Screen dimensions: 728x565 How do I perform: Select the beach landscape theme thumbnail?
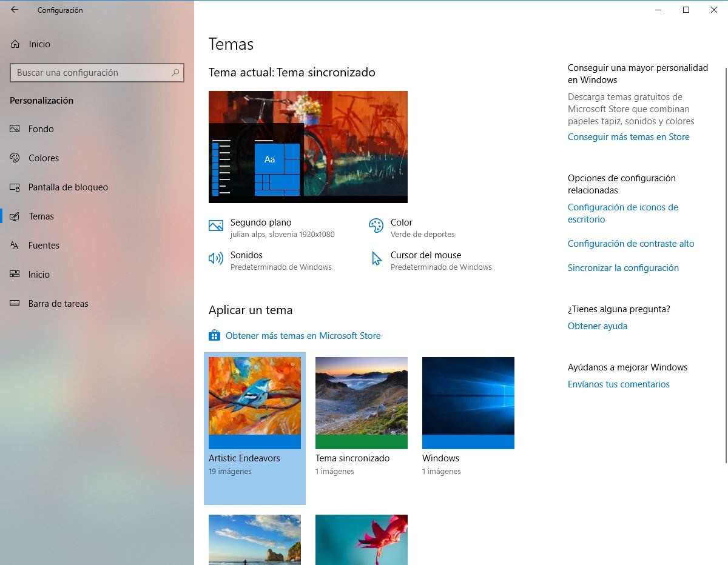255,540
